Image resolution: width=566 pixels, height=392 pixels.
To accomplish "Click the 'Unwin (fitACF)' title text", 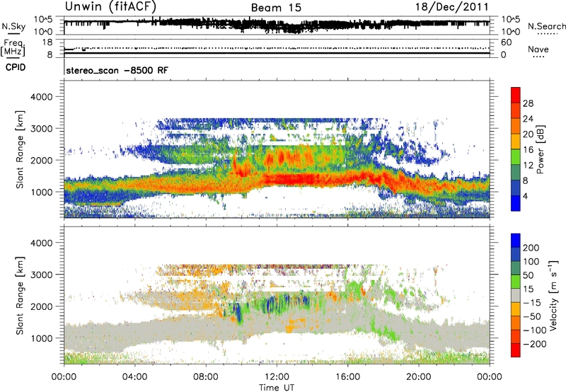I will (x=110, y=6).
